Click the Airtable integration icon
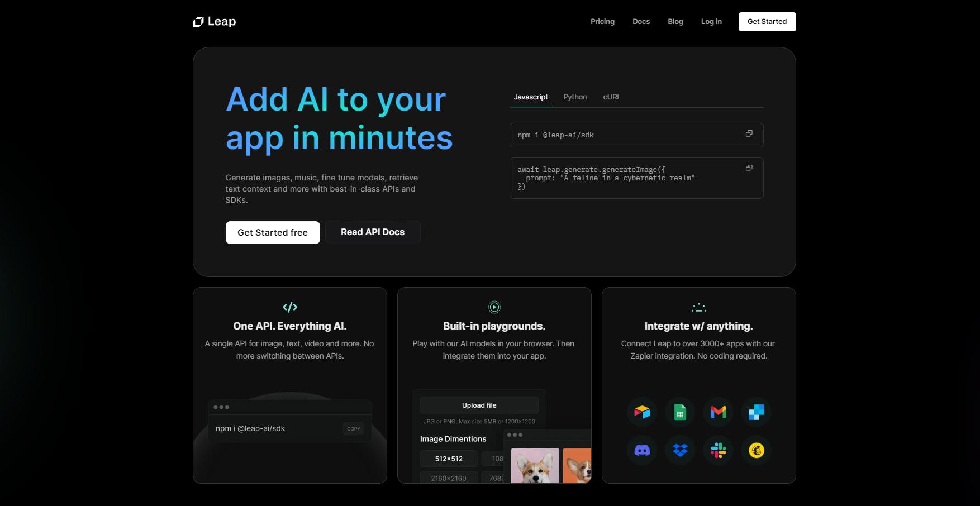Image resolution: width=980 pixels, height=506 pixels. click(x=642, y=412)
